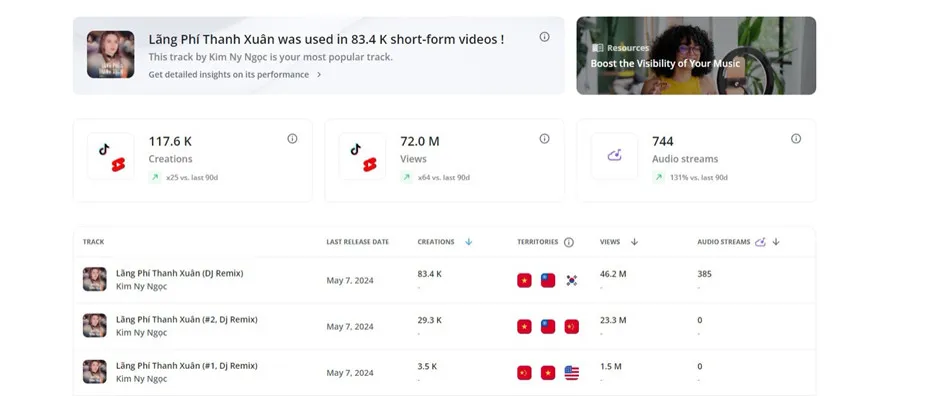Click album cover in top banner
This screenshot has width=940, height=396.
(x=110, y=55)
